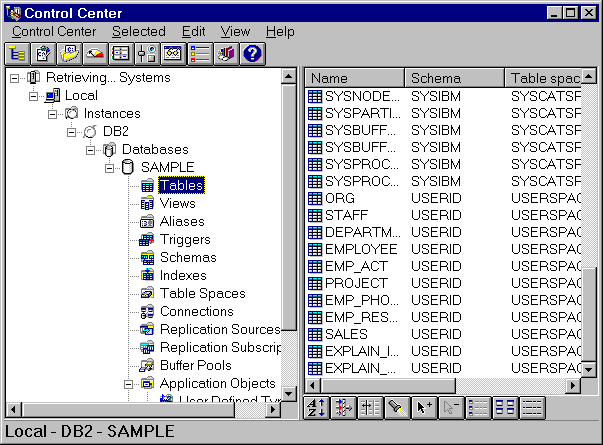Open the Information Center books icon
Screen dimensions: 603x445
(x=225, y=53)
